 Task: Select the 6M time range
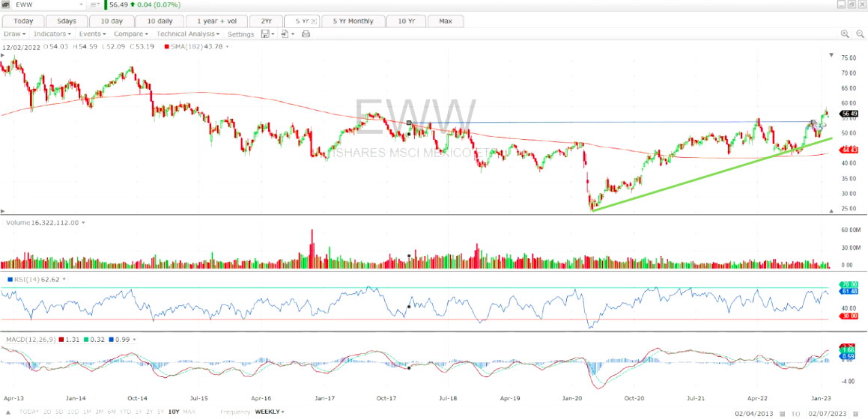click(x=112, y=412)
